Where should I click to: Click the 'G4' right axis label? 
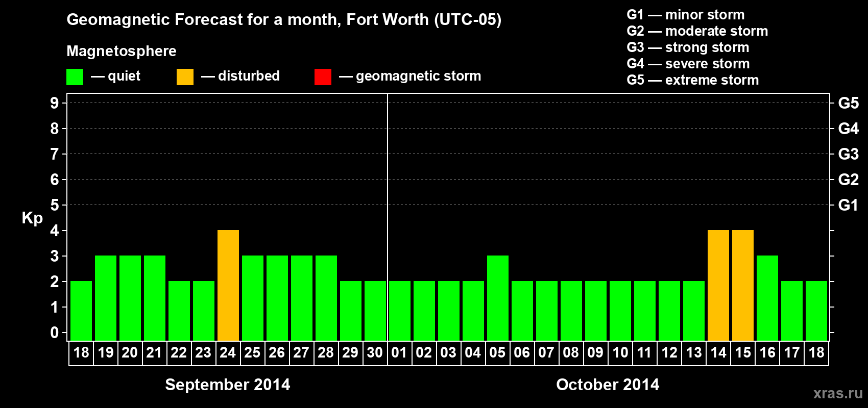(x=849, y=129)
